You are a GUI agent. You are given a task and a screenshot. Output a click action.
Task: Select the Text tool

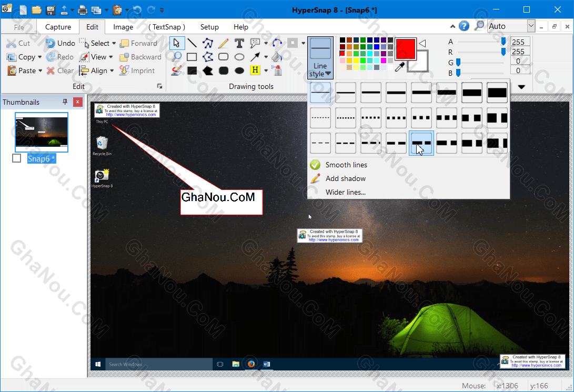239,43
